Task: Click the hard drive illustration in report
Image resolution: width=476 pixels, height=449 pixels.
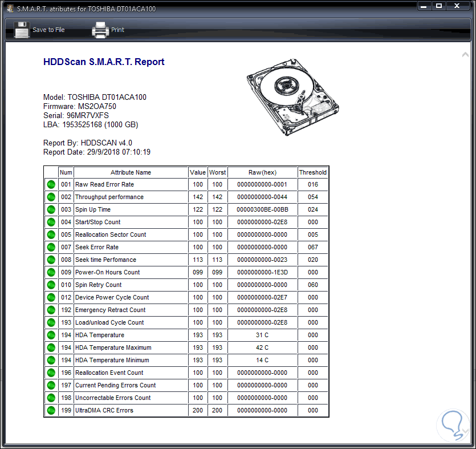Action: tap(292, 97)
